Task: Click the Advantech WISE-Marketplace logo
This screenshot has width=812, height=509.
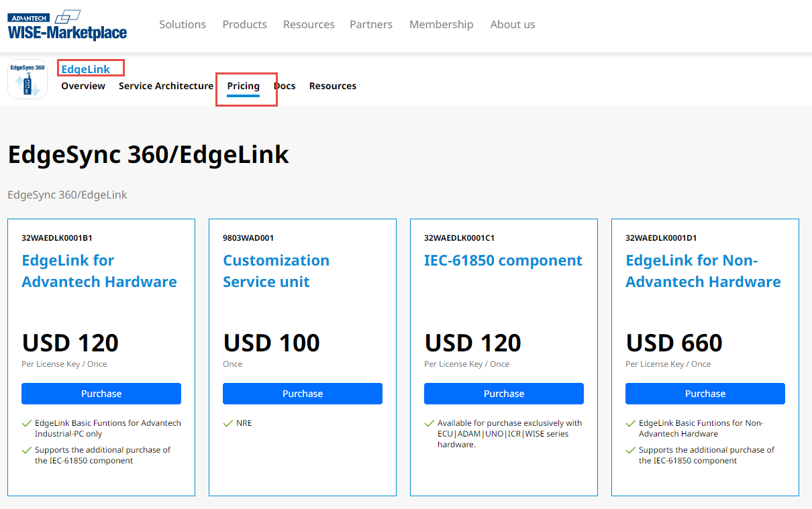Action: pos(67,25)
